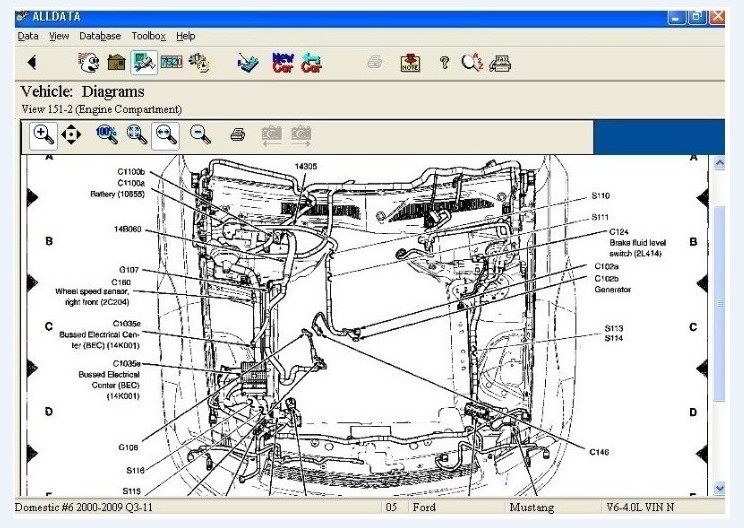
Task: Go back using the black left arrow
Action: 32,62
